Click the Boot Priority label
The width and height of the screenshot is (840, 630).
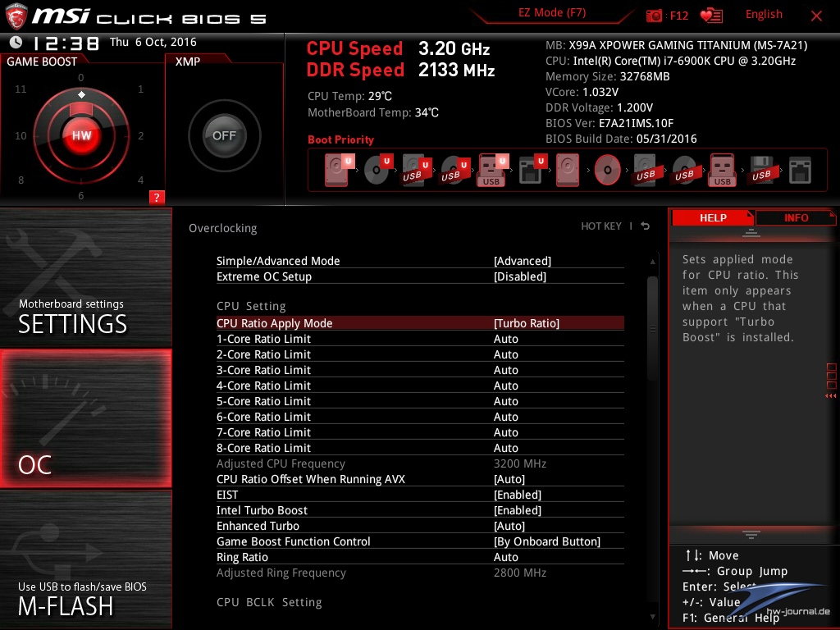pos(340,139)
